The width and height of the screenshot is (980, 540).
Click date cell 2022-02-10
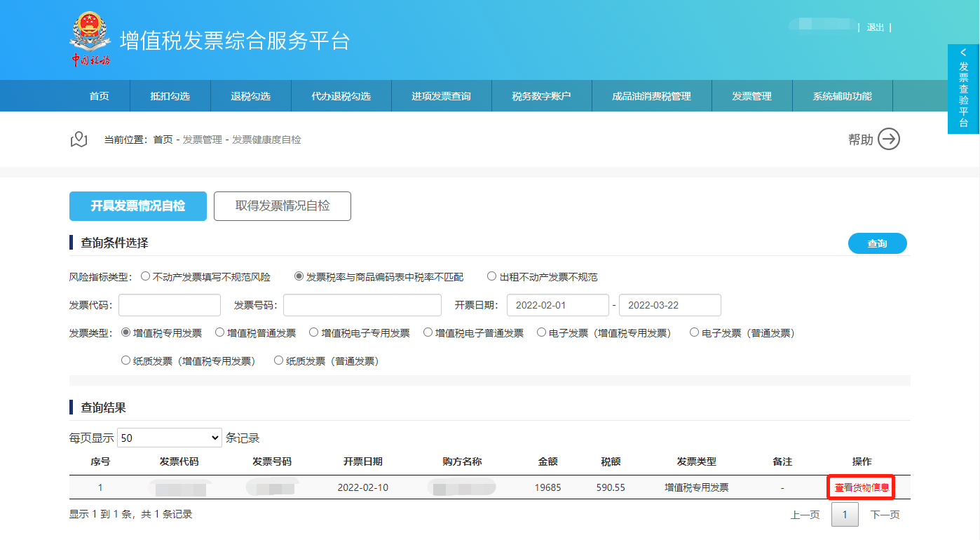[363, 487]
